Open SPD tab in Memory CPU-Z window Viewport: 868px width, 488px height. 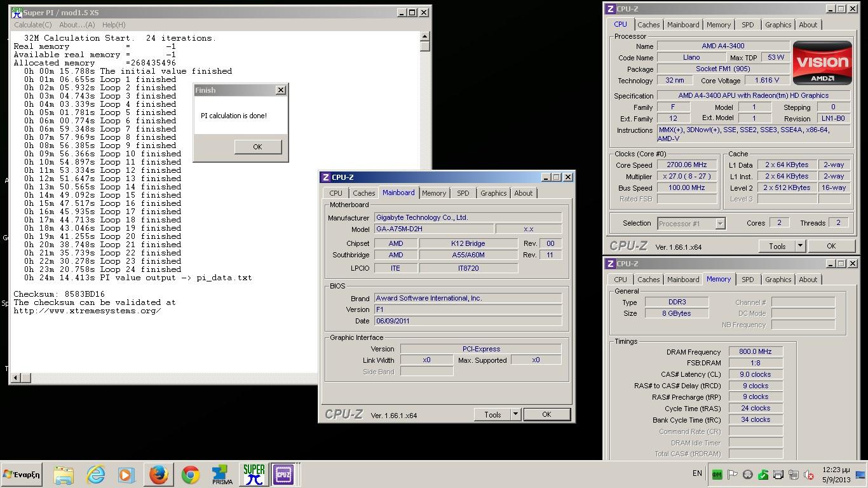coord(747,280)
